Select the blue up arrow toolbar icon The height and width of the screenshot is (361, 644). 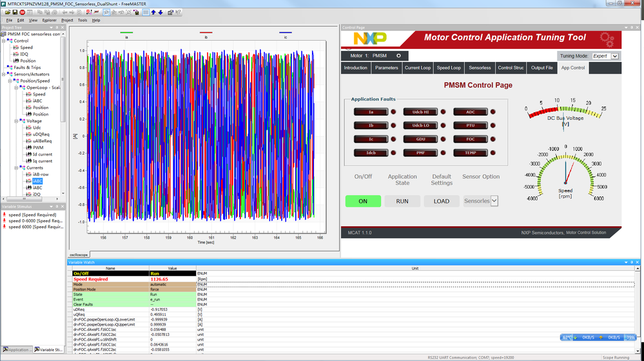coord(153,12)
